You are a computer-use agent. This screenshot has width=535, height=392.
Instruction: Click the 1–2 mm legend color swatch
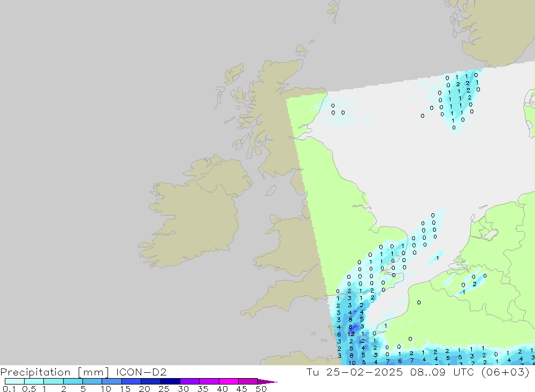pos(53,381)
